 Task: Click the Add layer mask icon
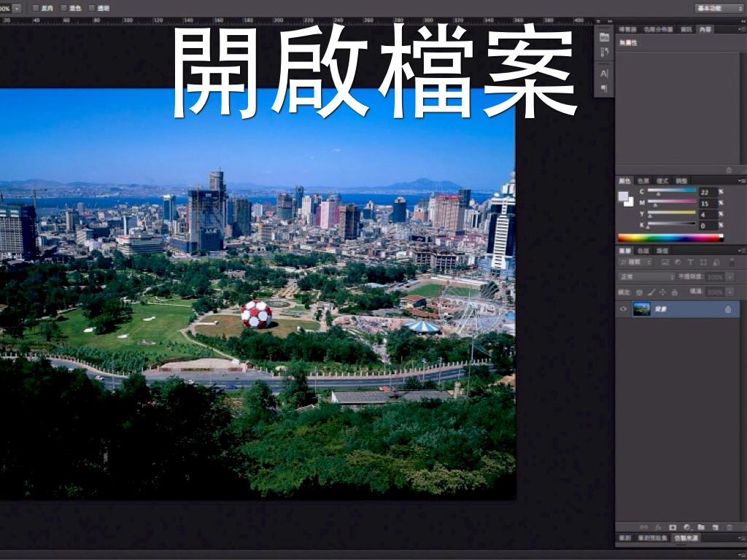coord(673,527)
